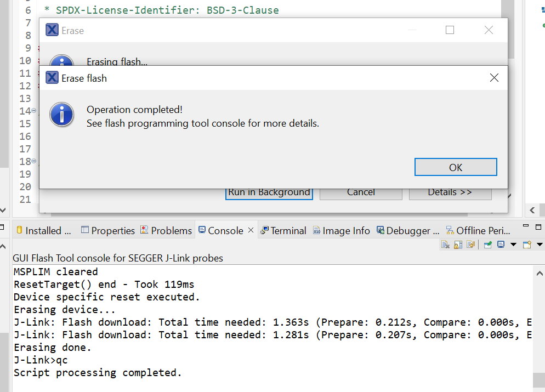The image size is (545, 392).
Task: Open the Display Selected Console dropdown arrow
Action: point(514,244)
